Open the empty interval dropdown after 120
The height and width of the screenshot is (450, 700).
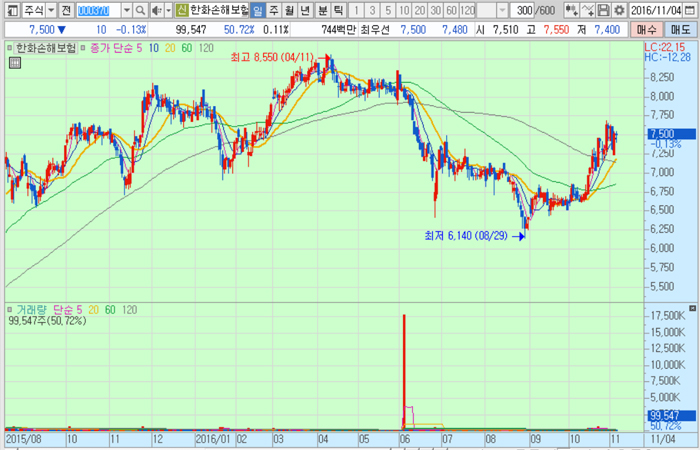point(492,10)
